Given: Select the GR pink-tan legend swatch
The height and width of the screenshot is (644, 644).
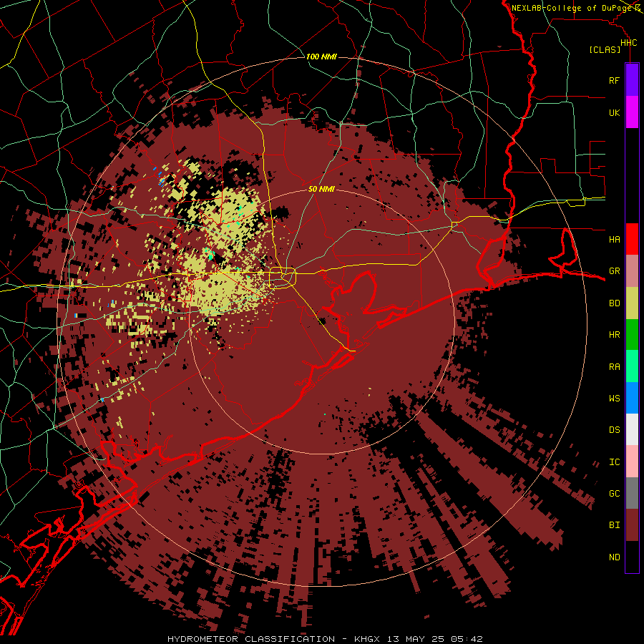Looking at the screenshot, I should [632, 271].
